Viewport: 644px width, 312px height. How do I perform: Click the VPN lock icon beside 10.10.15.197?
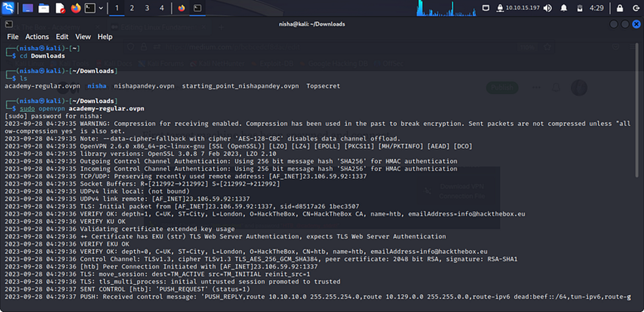pos(500,8)
